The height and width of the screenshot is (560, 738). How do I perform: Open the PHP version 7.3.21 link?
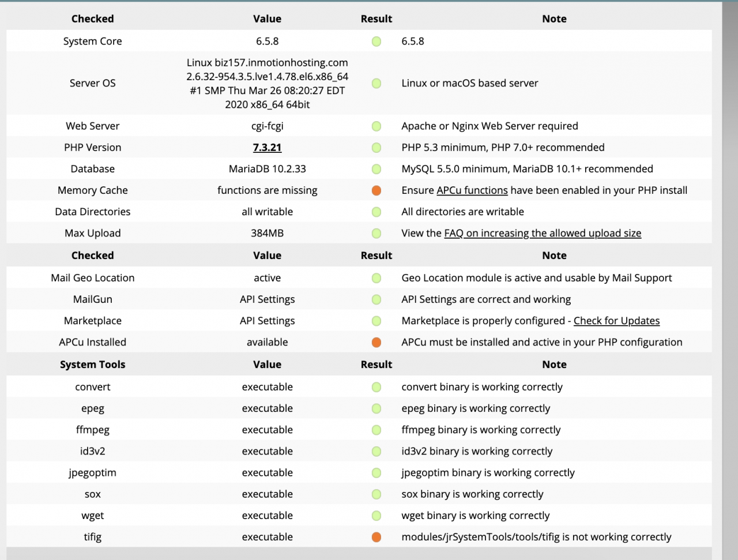point(267,148)
